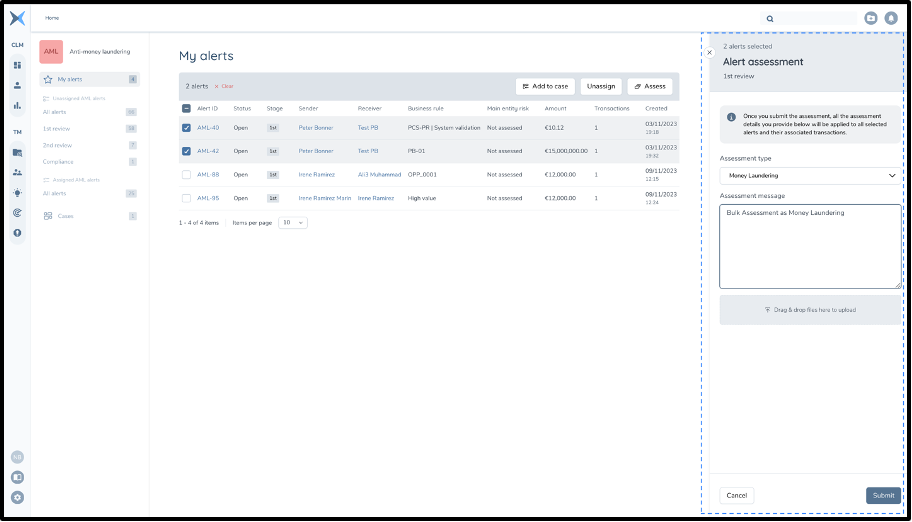This screenshot has height=522, width=912.
Task: Click the folder icon in top bar
Action: pos(871,18)
